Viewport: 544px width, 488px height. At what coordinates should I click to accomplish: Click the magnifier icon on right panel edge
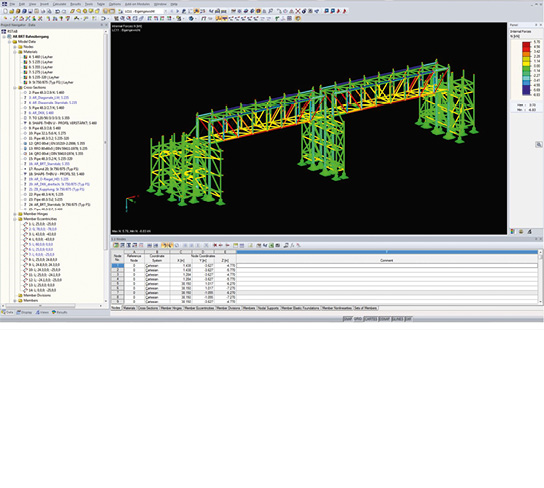[x=538, y=145]
